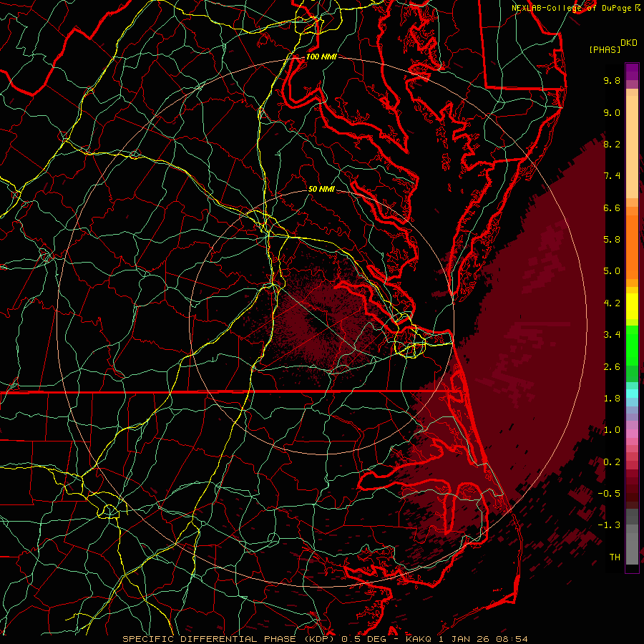Click the 0.2 value on the scale
The width and height of the screenshot is (644, 644).
pyautogui.click(x=612, y=462)
